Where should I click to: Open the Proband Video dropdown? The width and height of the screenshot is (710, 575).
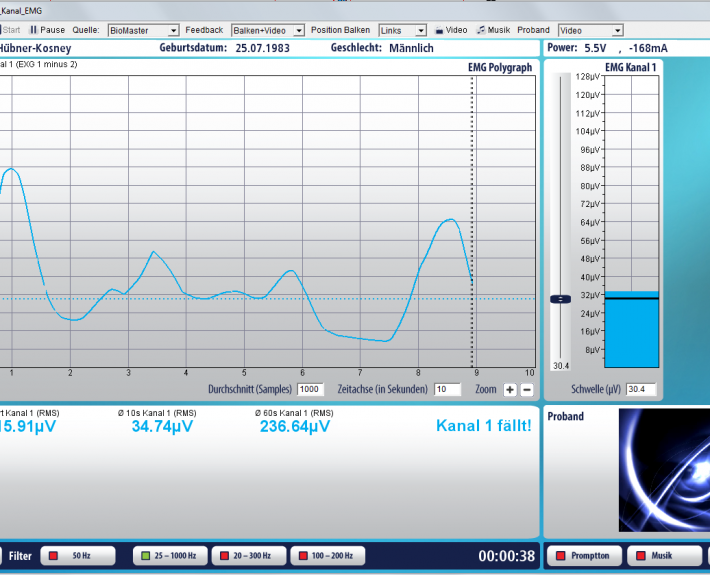tap(590, 30)
